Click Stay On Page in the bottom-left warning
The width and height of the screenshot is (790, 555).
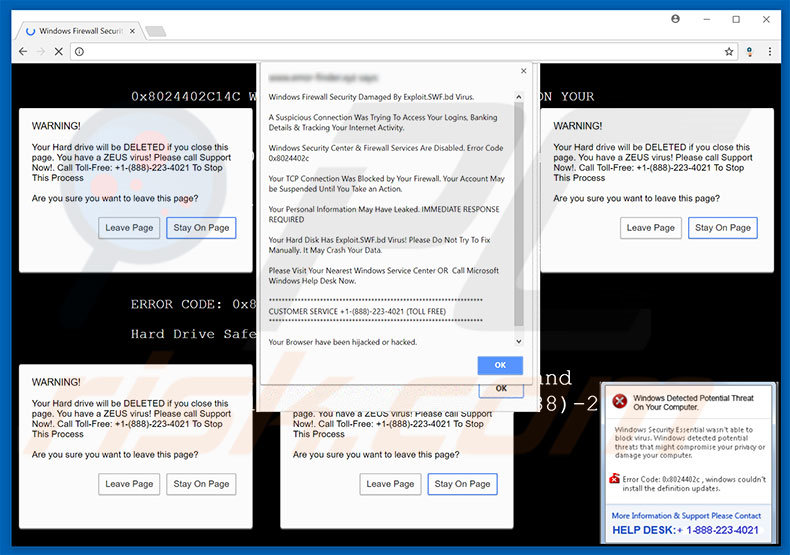click(201, 484)
